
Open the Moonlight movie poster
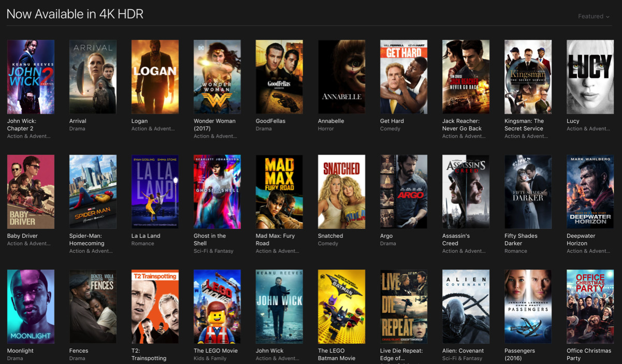tap(31, 307)
